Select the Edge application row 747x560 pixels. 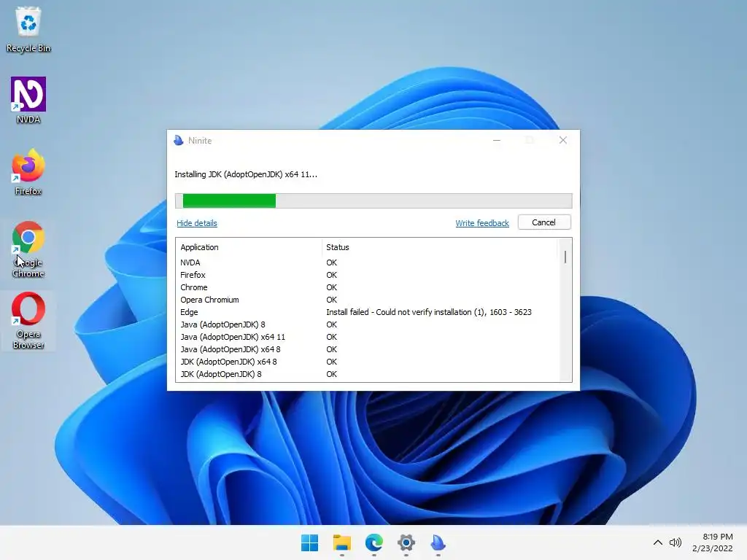point(367,312)
